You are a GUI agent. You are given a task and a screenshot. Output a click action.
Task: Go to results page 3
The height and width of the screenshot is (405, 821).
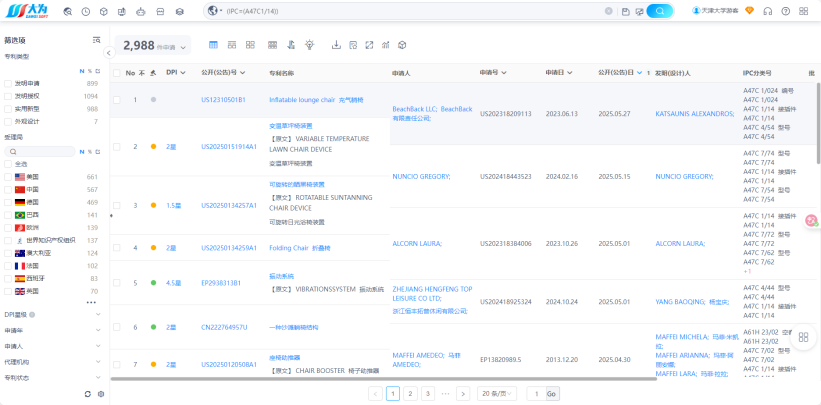[428, 393]
